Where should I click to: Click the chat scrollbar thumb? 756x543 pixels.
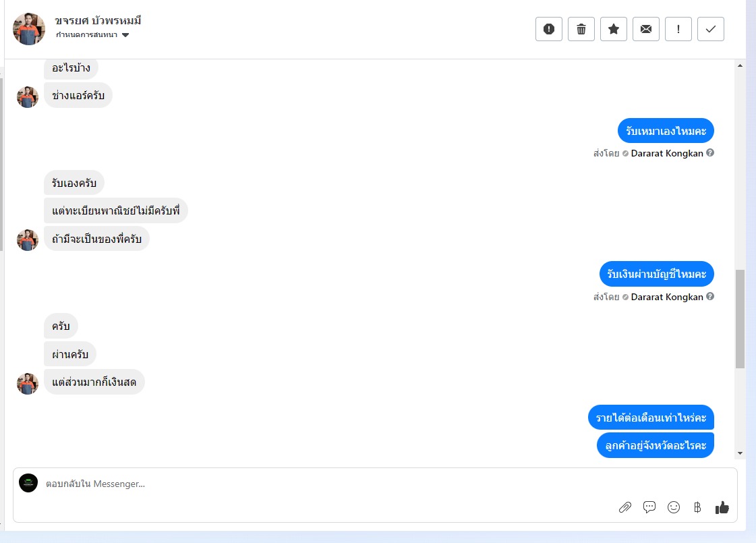(x=740, y=319)
